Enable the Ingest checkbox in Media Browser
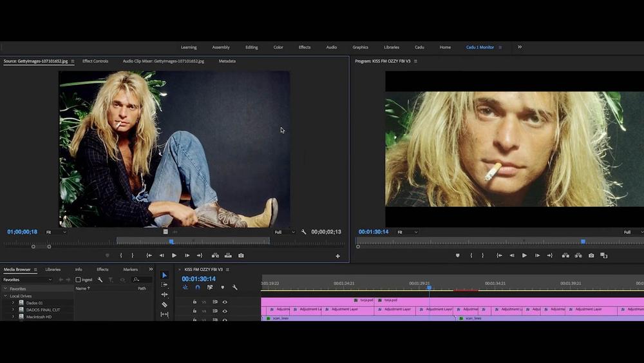 pyautogui.click(x=79, y=280)
